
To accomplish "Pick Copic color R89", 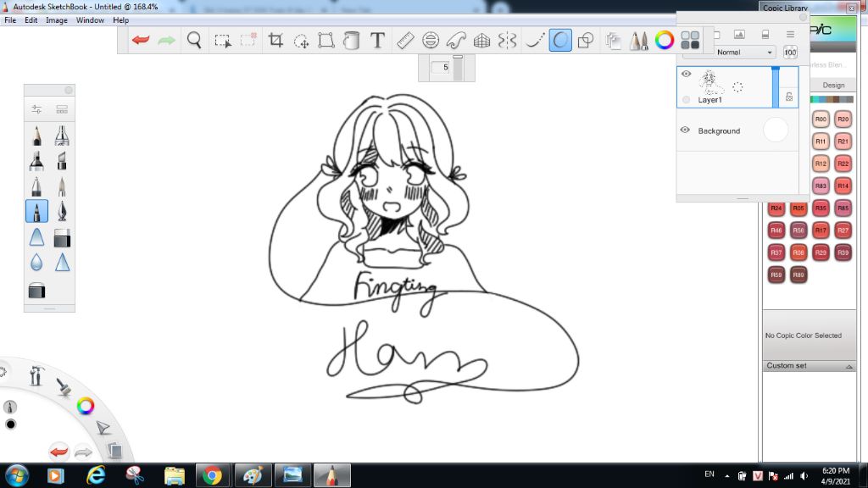I will (x=798, y=274).
